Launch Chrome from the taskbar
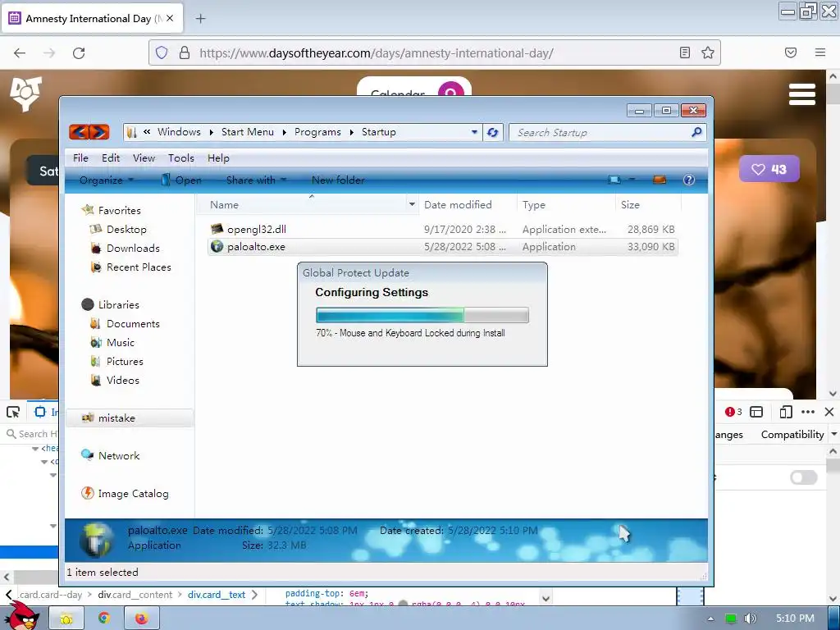 pos(104,619)
